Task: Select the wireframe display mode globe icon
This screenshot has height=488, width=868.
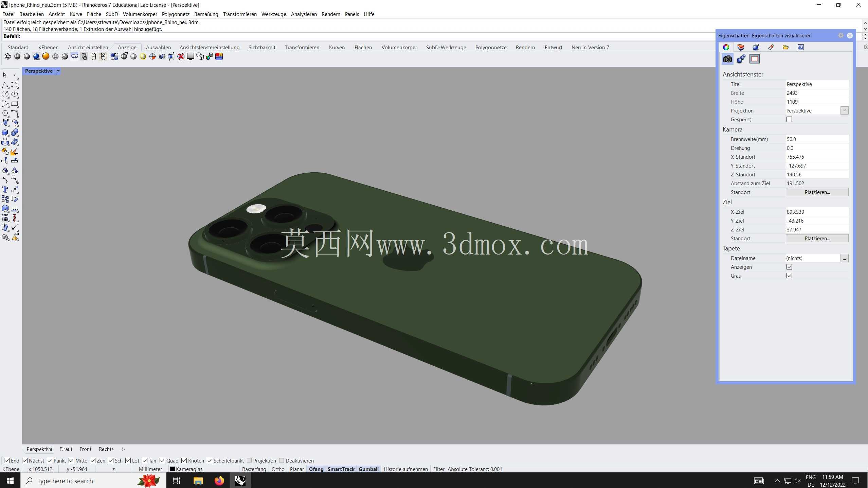Action: pyautogui.click(x=7, y=57)
